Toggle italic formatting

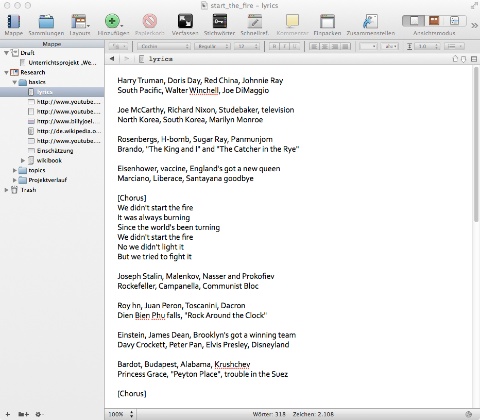pos(284,46)
